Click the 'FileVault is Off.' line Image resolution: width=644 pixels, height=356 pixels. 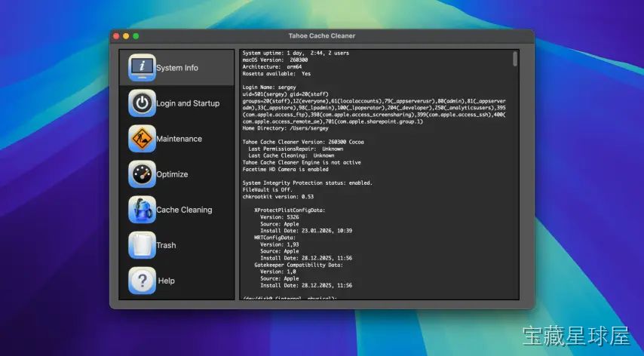(x=268, y=190)
